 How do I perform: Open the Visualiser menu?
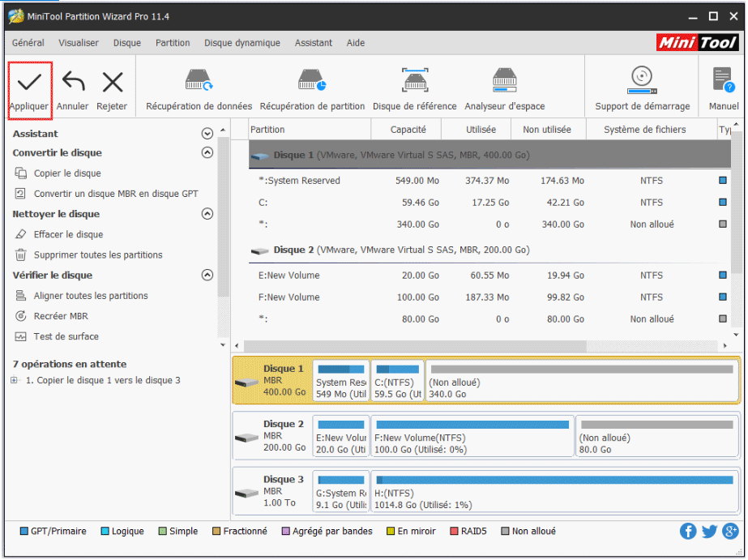(x=79, y=43)
